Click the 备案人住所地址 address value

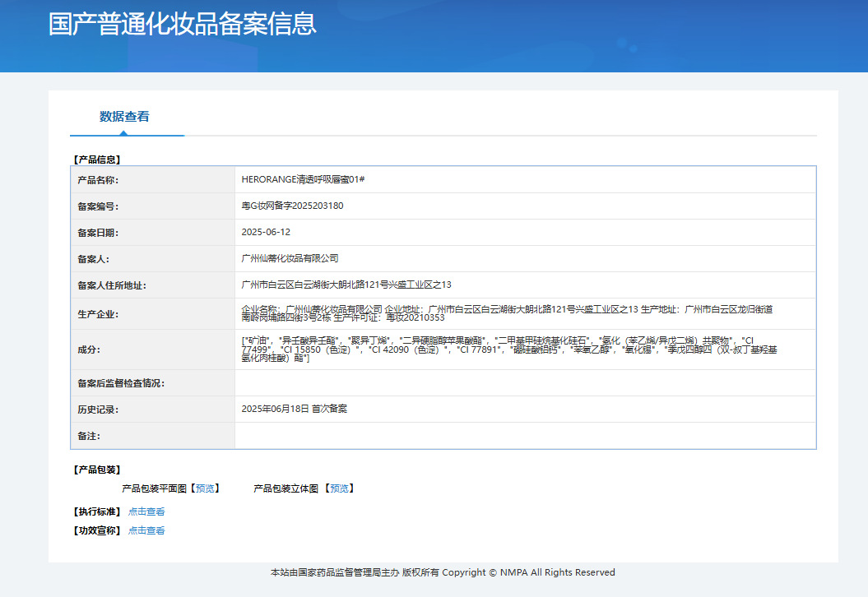coord(346,285)
